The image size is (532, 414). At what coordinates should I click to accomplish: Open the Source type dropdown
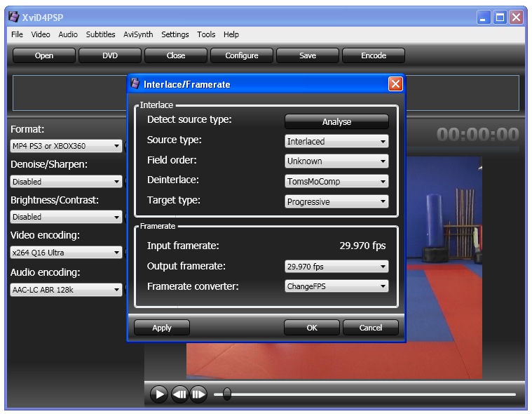[336, 141]
